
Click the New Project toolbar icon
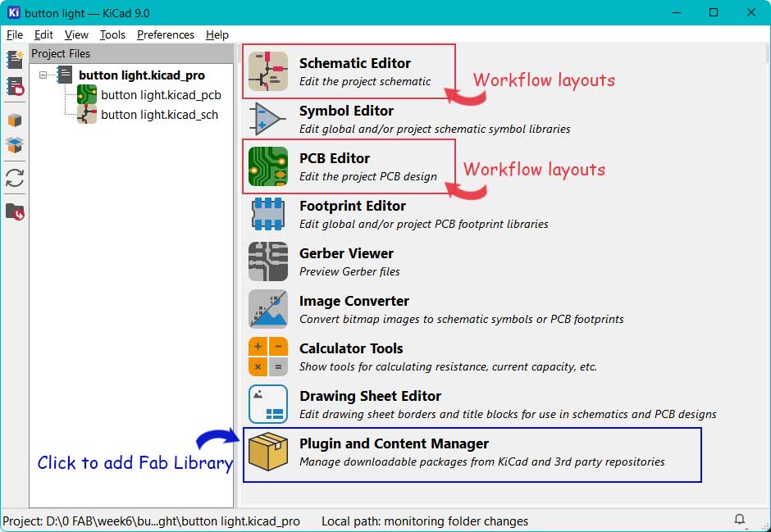point(15,60)
